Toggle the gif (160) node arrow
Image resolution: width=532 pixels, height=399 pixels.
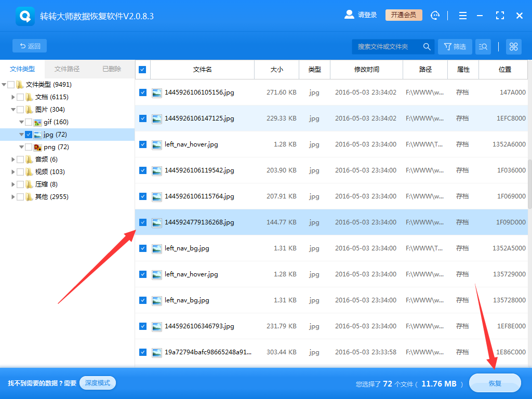coord(21,122)
